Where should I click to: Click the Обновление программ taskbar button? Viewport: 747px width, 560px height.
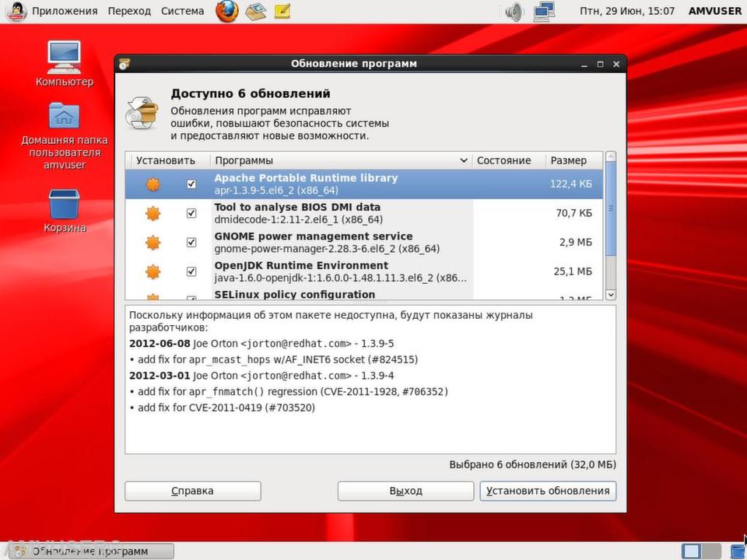(x=92, y=551)
